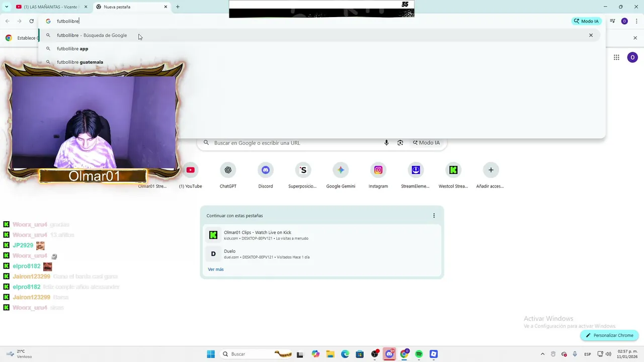Click the Jairon123299 chat message 'Gano el barda casi gana'
This screenshot has width=644, height=362.
tap(86, 277)
